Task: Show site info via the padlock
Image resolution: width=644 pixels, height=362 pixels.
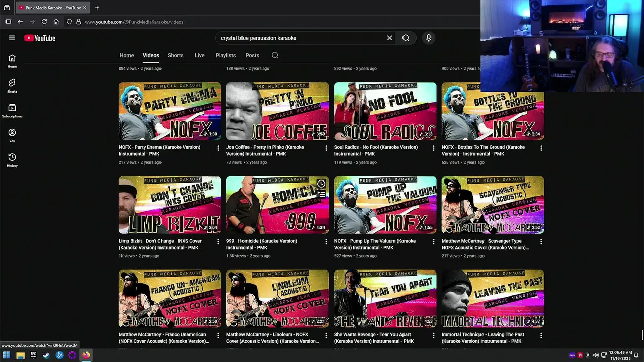Action: tap(78, 22)
